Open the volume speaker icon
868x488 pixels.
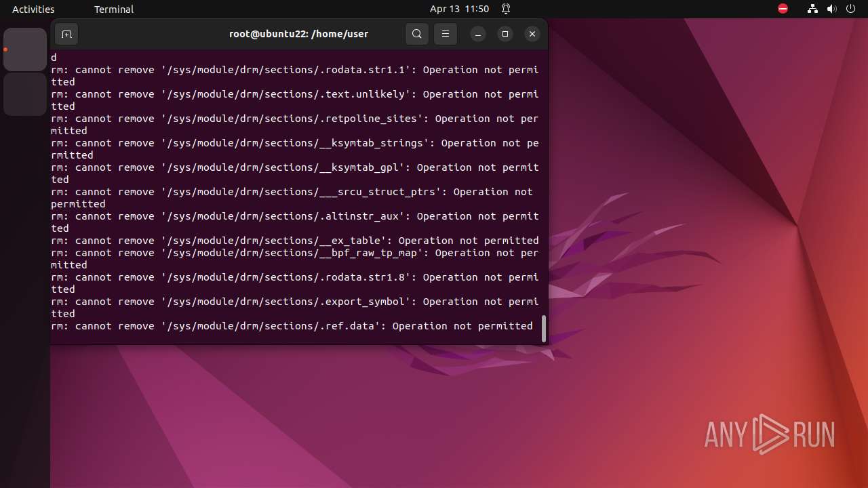pos(831,9)
